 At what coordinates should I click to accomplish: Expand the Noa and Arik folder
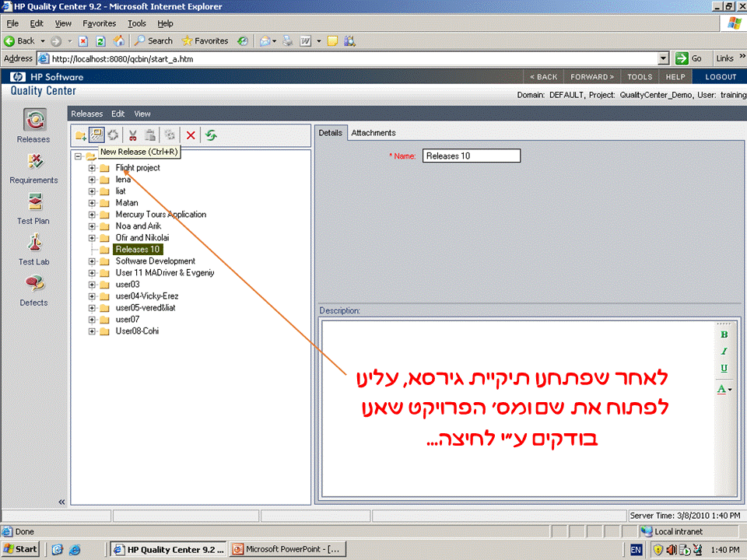click(x=92, y=226)
